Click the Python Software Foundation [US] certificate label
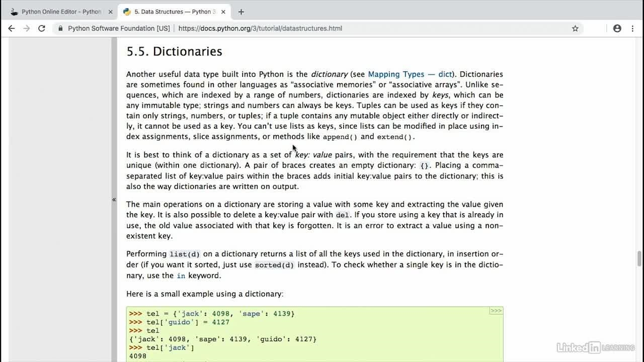The width and height of the screenshot is (644, 362). coord(119,29)
